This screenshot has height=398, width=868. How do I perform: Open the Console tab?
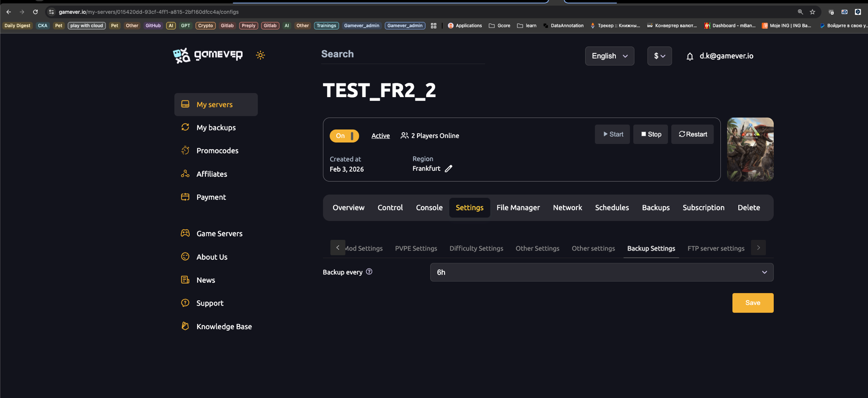click(x=429, y=208)
